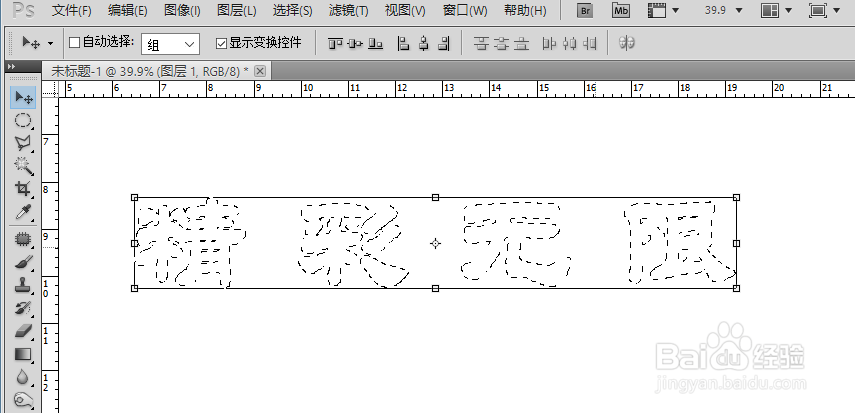The height and width of the screenshot is (413, 855).
Task: Open the 视图(V) menu
Action: click(x=405, y=10)
